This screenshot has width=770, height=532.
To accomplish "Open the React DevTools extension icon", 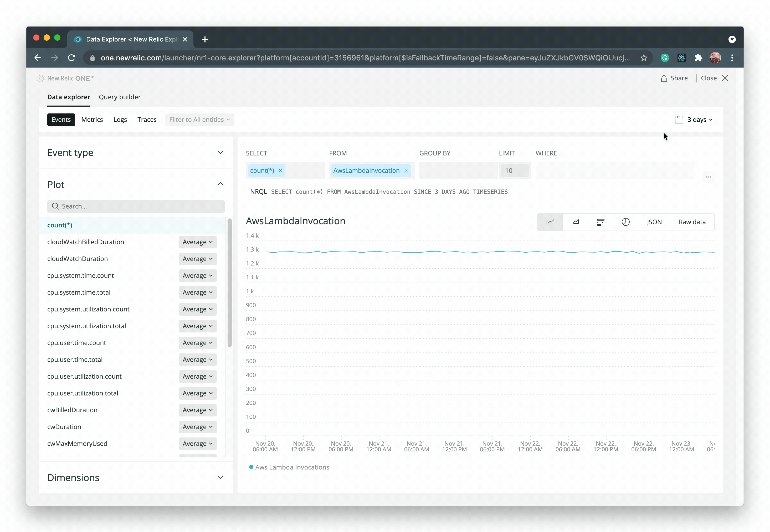I will pos(682,58).
